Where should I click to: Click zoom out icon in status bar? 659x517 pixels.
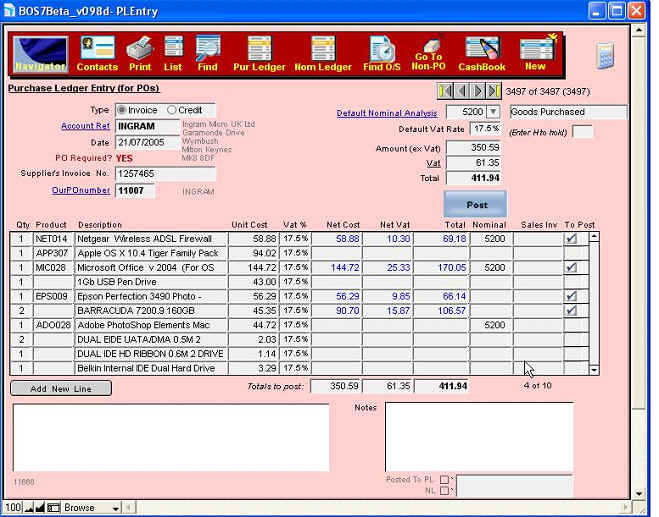pos(29,508)
